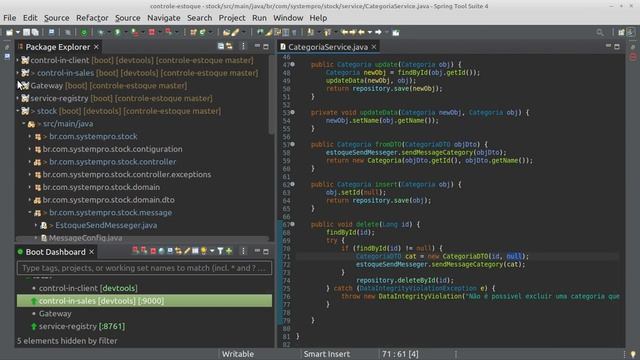The width and height of the screenshot is (640, 360).
Task: Open the Navigate menu
Action: (x=164, y=18)
